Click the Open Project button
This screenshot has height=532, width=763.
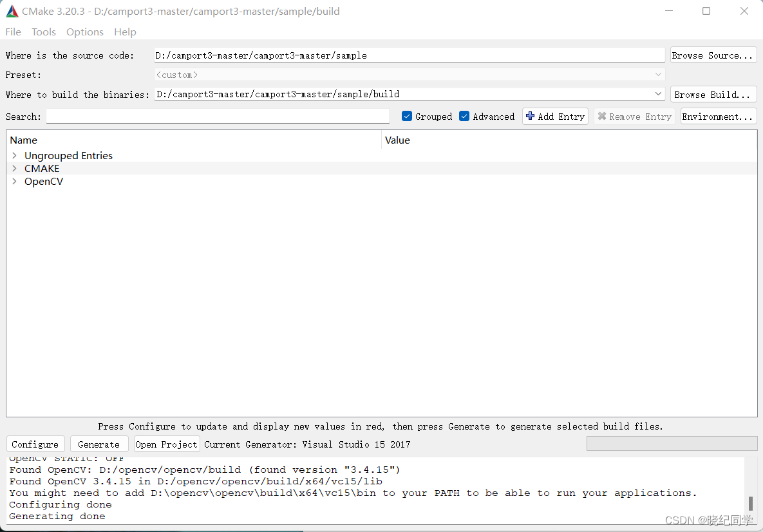coord(166,444)
